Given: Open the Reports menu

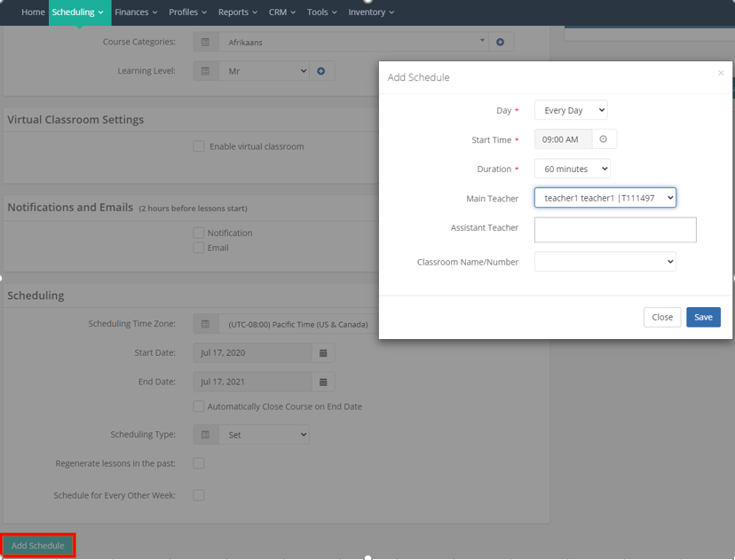Looking at the screenshot, I should pyautogui.click(x=238, y=12).
